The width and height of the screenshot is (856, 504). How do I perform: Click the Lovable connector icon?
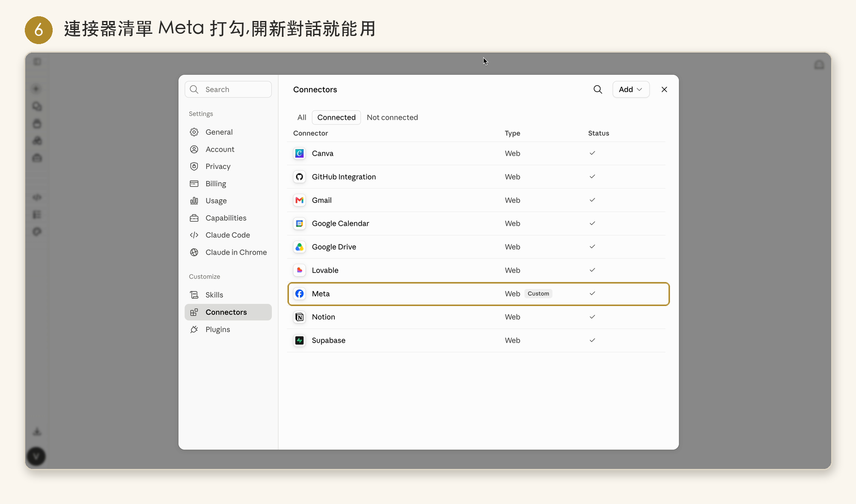coord(300,270)
